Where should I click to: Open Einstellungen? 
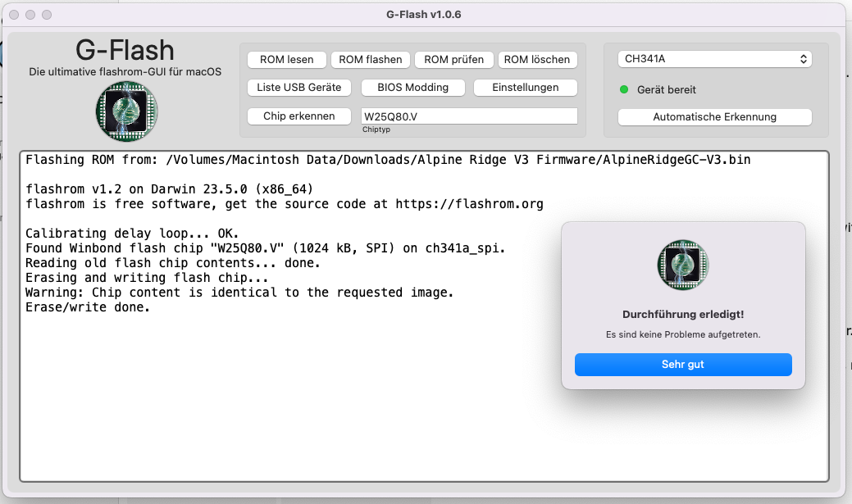pyautogui.click(x=526, y=88)
